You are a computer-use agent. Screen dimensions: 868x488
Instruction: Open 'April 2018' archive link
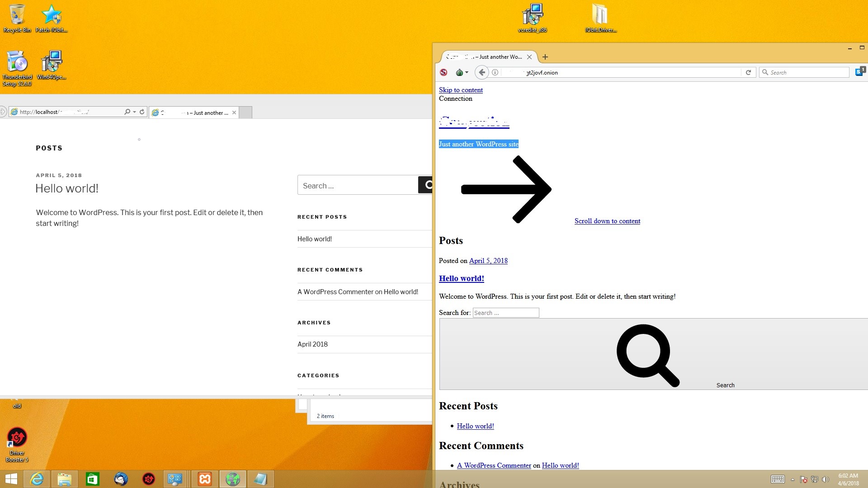312,344
